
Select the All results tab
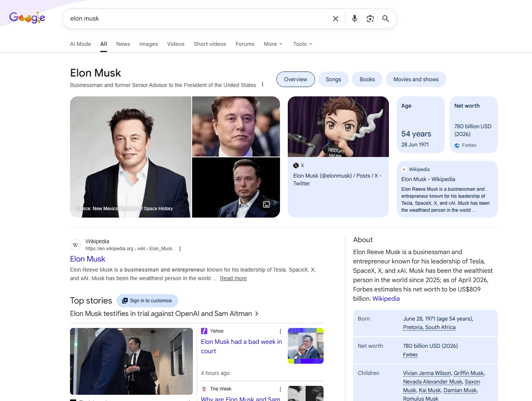click(103, 44)
